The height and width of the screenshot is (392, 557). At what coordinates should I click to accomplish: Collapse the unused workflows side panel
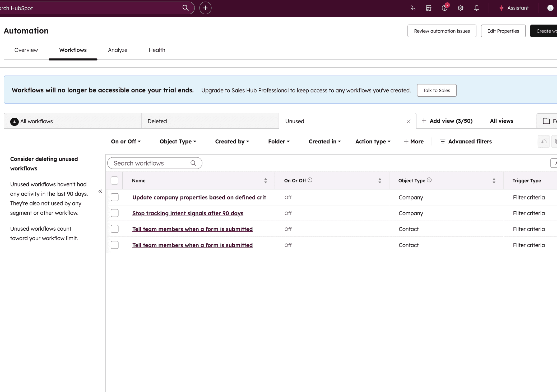(100, 191)
